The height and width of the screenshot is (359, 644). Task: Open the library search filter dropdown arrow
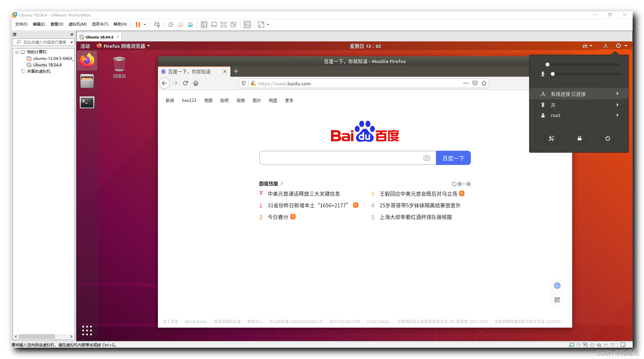click(x=72, y=42)
